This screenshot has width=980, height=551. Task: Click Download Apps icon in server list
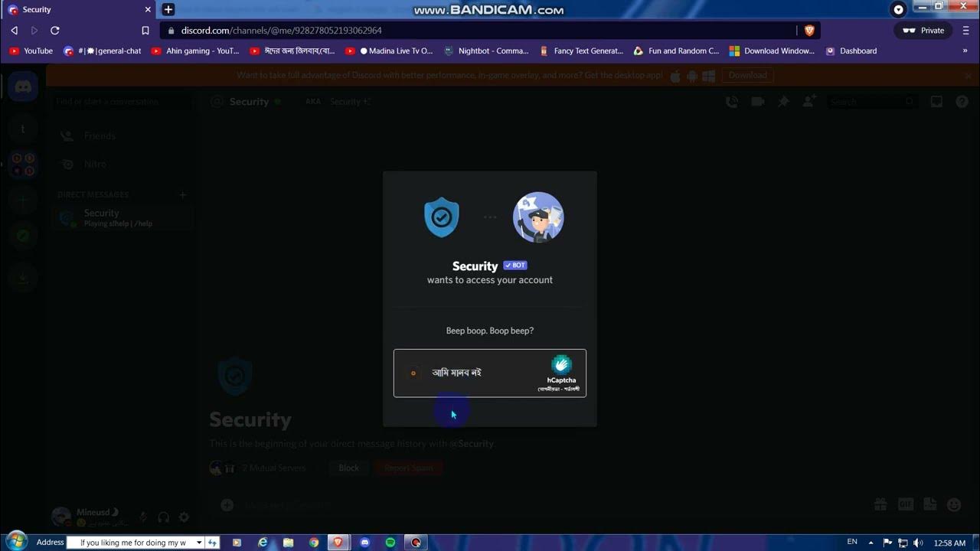(x=23, y=278)
